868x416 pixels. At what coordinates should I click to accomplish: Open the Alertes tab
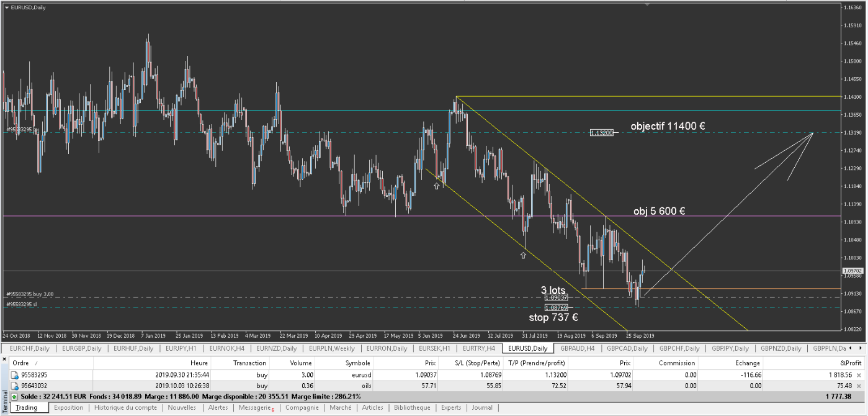[x=218, y=407]
